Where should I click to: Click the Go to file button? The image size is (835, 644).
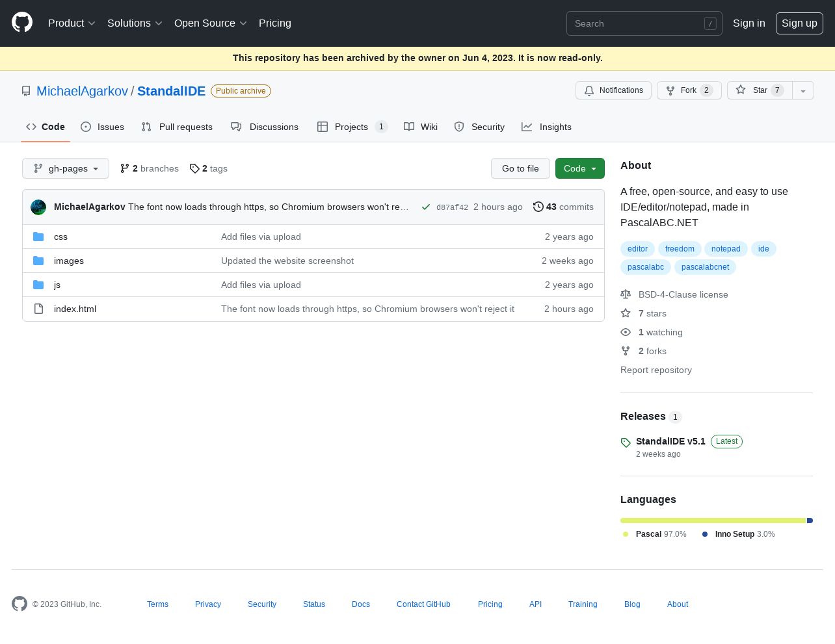point(520,168)
